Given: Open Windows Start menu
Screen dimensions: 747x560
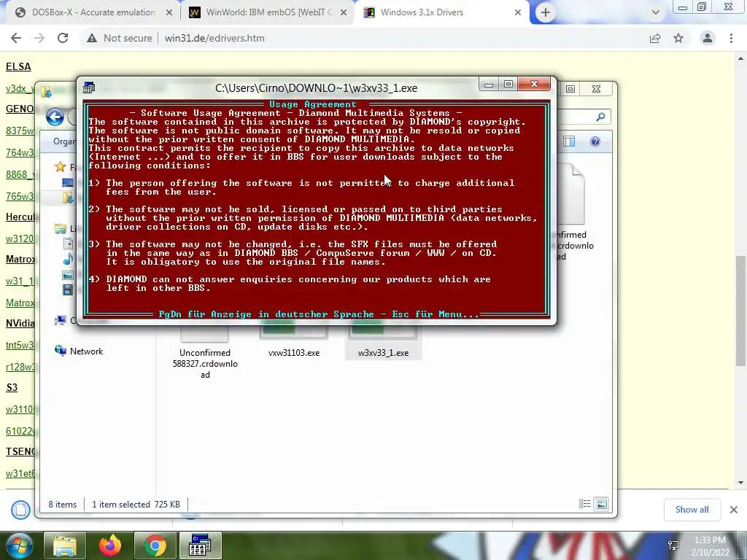Looking at the screenshot, I should coord(19,545).
